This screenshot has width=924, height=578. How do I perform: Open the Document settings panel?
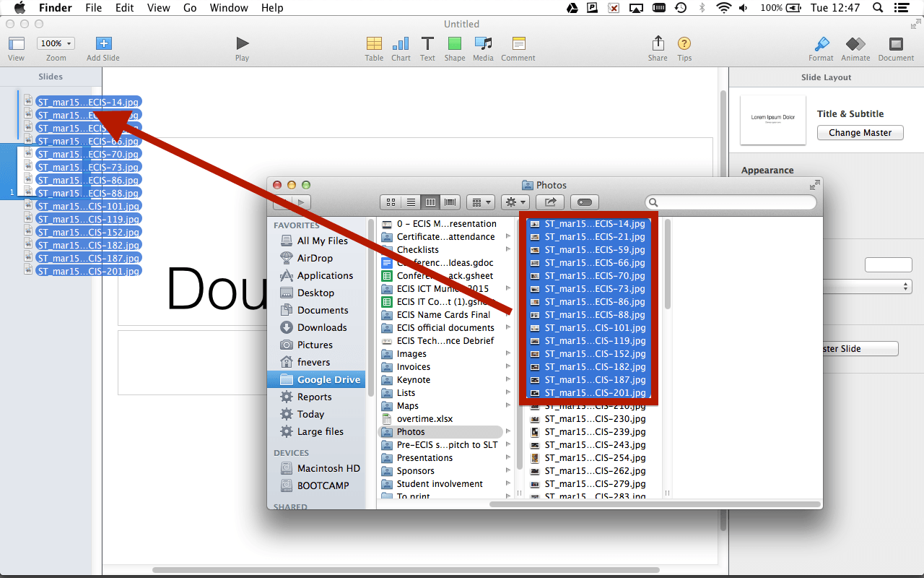point(896,43)
